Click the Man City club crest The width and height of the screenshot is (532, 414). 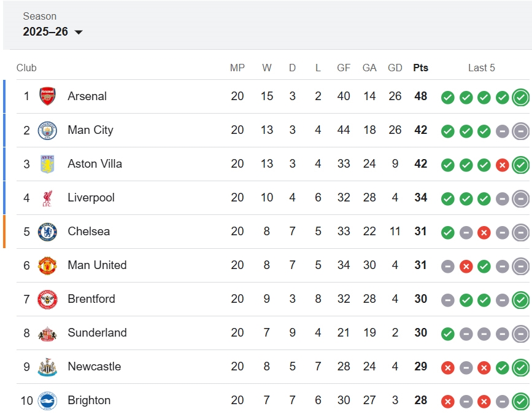(47, 130)
